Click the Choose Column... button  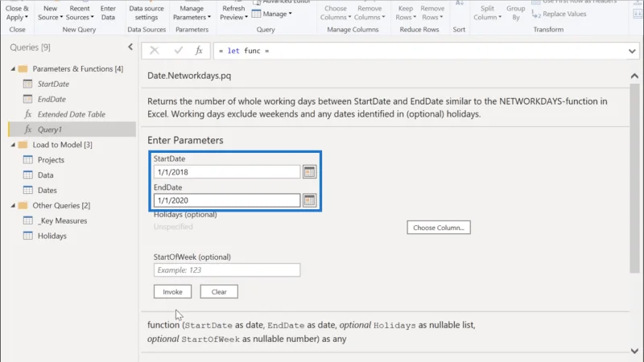pos(439,228)
